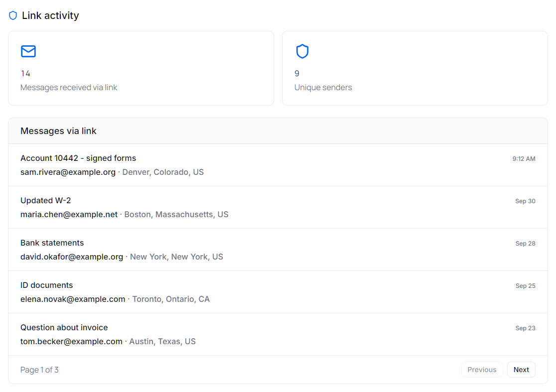Click the Previous page button
This screenshot has width=556, height=392.
482,370
